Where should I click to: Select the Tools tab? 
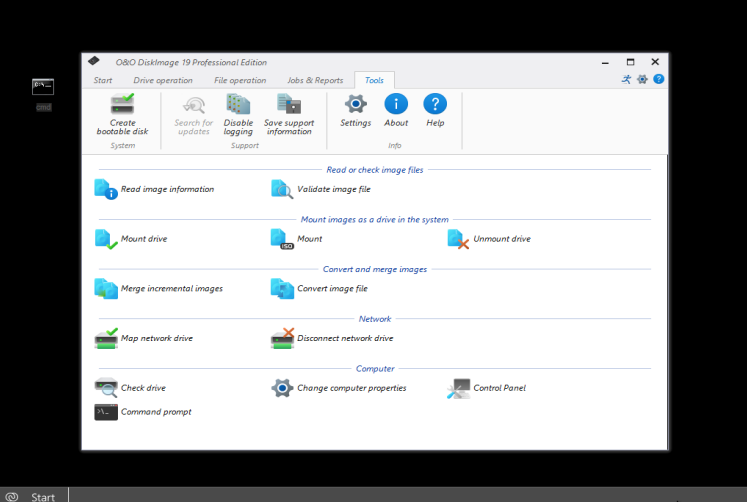coord(374,80)
